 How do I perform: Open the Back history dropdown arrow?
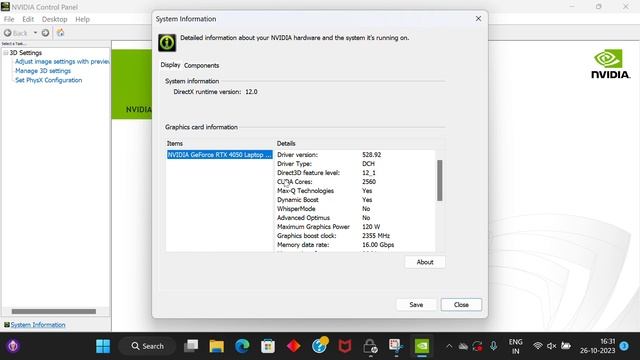point(36,33)
